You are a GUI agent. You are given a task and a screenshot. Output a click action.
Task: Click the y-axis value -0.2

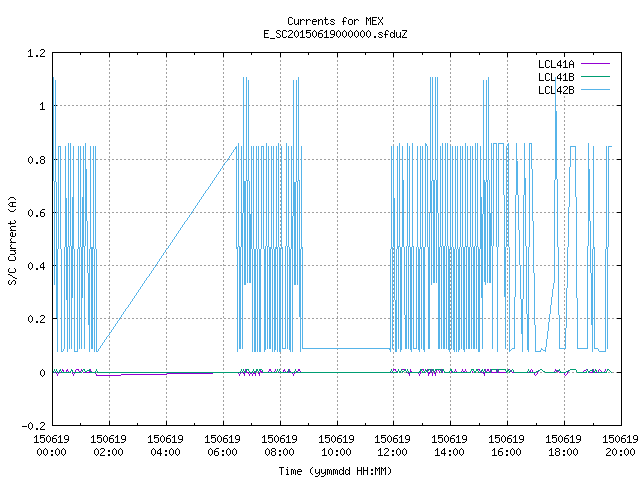coord(34,426)
